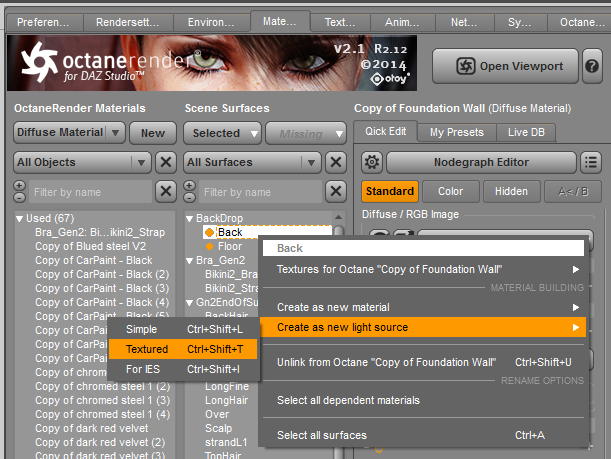Select Copy of dark red velvet (2)

pyautogui.click(x=100, y=442)
